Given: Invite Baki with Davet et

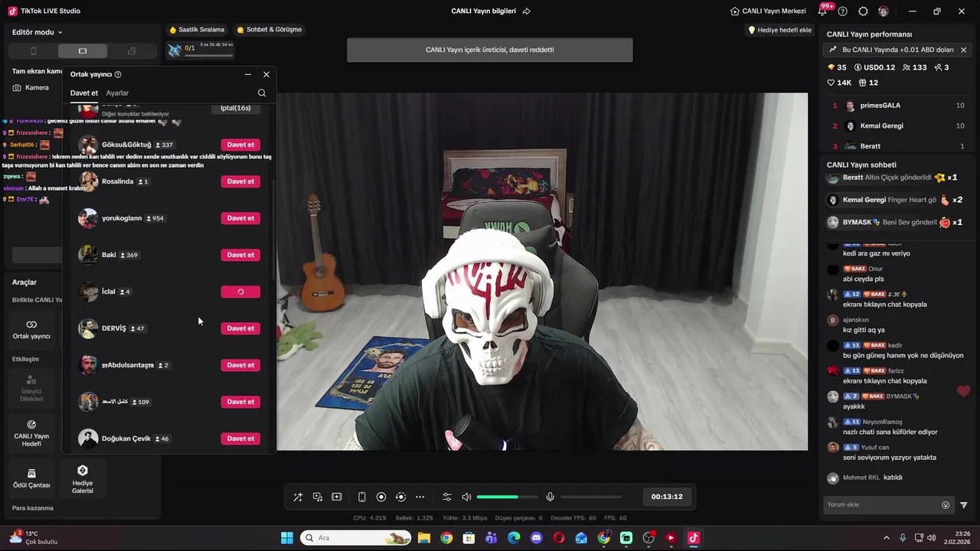Looking at the screenshot, I should pyautogui.click(x=240, y=255).
